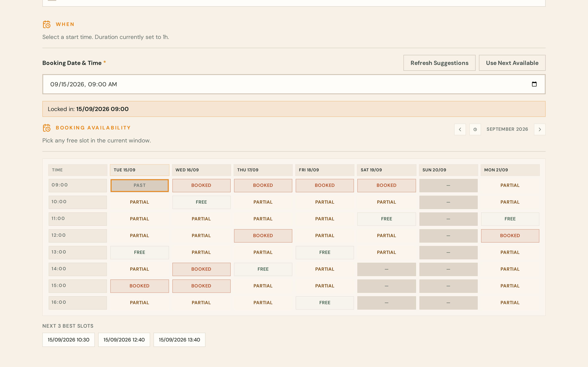Go to the previous availability window
This screenshot has width=588, height=367.
click(x=460, y=129)
